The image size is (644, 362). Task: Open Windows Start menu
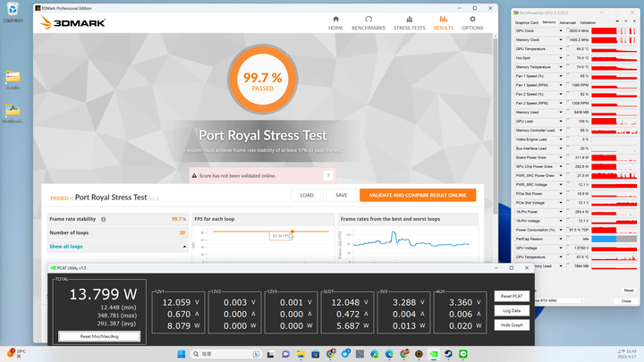181,354
